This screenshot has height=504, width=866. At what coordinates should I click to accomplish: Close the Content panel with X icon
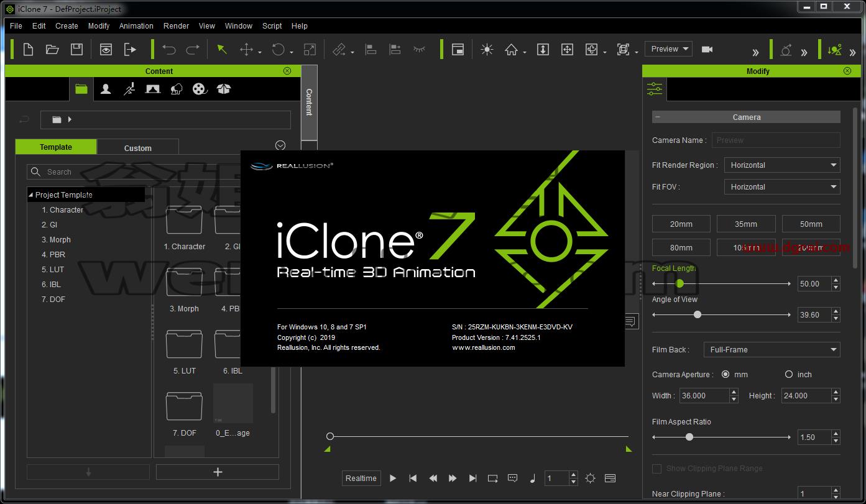coord(287,71)
